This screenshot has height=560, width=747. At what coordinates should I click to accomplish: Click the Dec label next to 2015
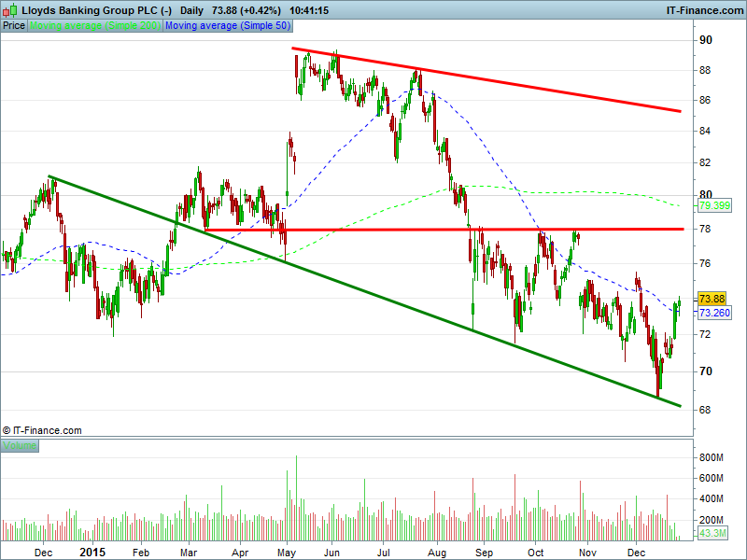click(x=43, y=553)
